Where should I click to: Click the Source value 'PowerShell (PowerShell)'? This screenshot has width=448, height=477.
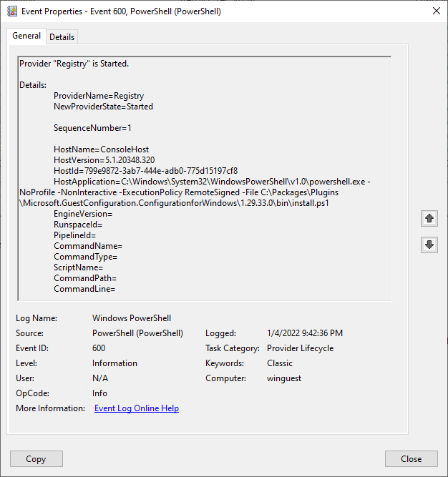(137, 333)
